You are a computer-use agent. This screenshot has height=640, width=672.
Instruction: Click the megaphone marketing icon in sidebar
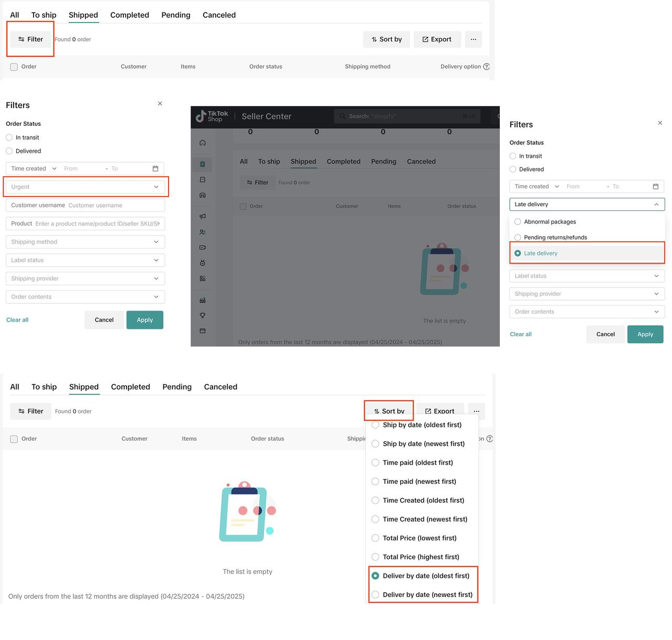click(x=203, y=216)
